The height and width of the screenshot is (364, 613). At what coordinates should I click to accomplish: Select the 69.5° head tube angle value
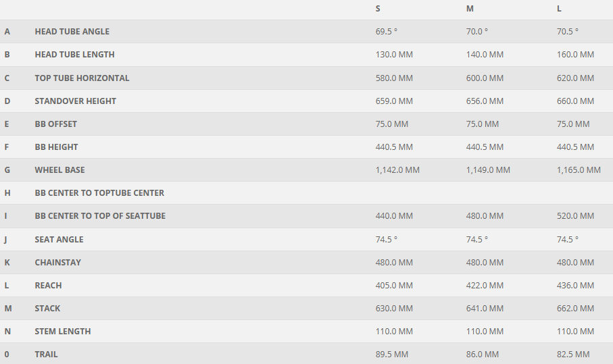coord(387,32)
